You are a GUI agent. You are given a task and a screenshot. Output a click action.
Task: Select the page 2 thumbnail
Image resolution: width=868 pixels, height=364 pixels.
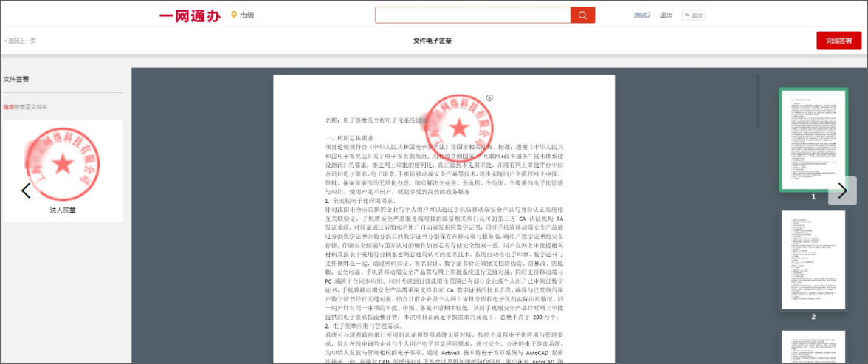[x=813, y=260]
